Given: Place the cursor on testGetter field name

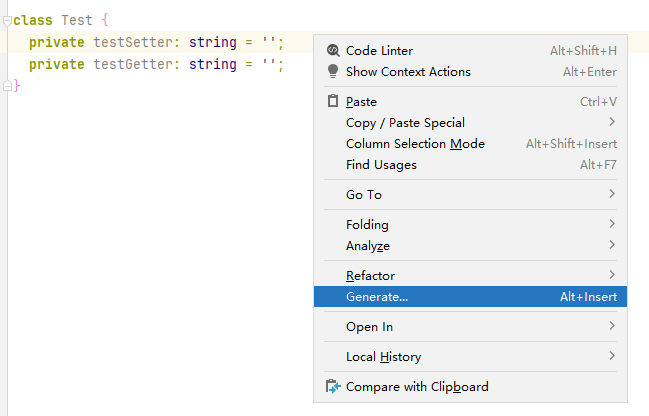Looking at the screenshot, I should click(x=133, y=64).
